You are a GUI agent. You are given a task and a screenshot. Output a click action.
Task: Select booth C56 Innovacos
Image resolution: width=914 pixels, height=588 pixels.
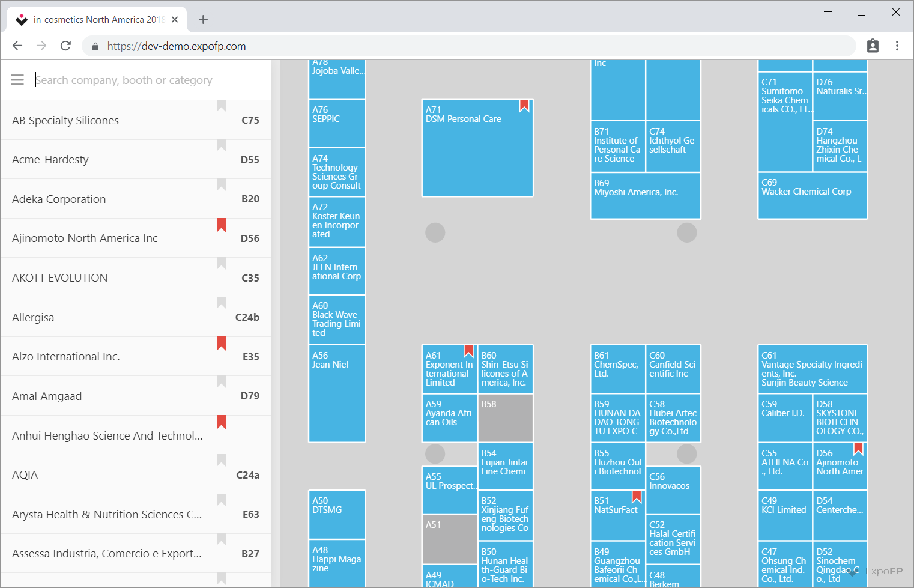[x=673, y=490]
